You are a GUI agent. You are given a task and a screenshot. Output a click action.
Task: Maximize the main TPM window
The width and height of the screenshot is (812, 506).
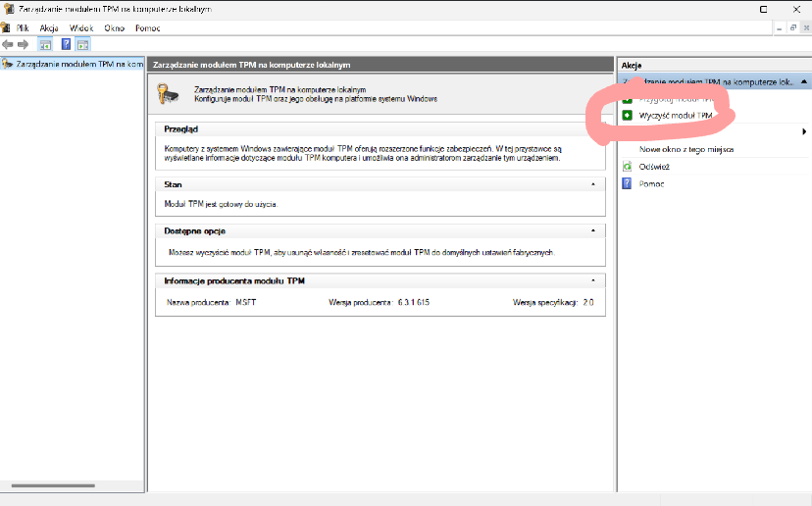pyautogui.click(x=763, y=10)
